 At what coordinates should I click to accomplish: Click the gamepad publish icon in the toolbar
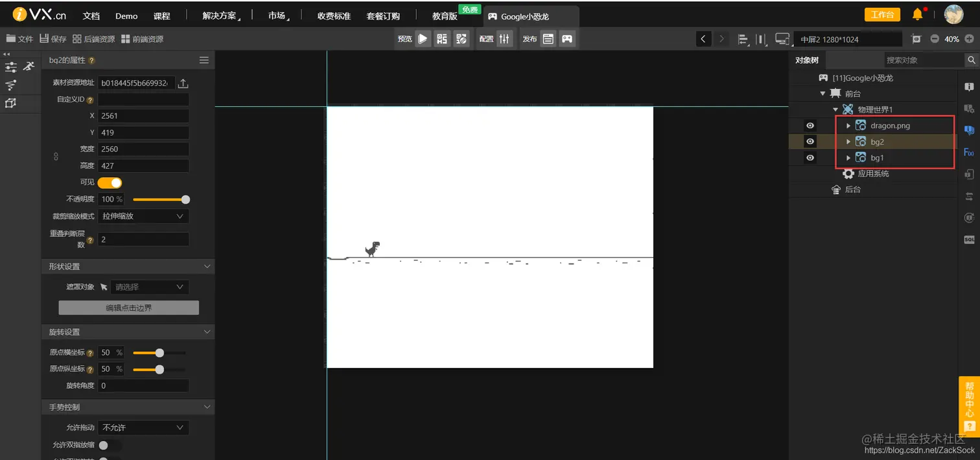tap(567, 39)
